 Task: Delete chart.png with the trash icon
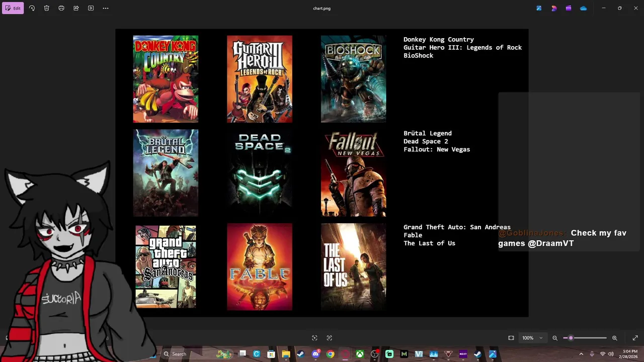click(x=46, y=8)
